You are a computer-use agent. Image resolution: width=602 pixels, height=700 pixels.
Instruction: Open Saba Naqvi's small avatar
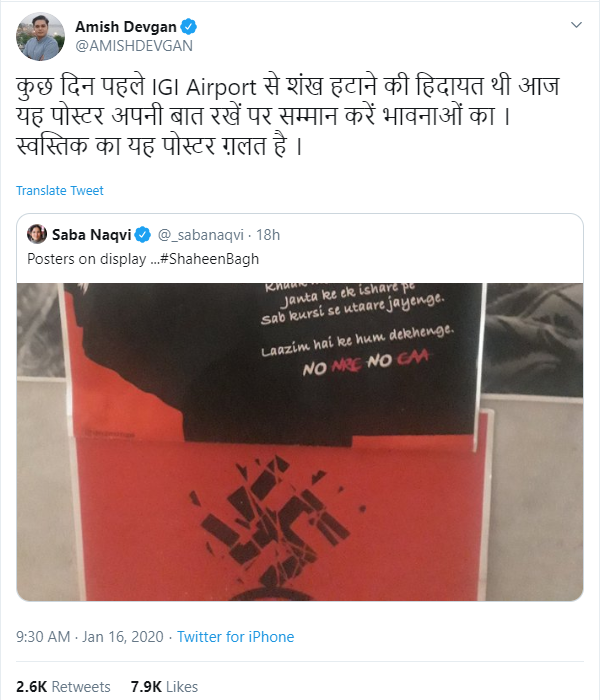pos(37,234)
